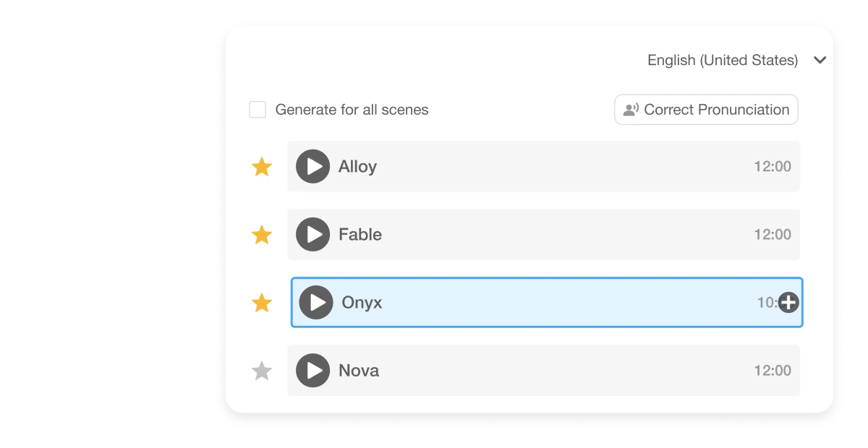
Task: Play the Alloy voice preview
Action: [312, 166]
